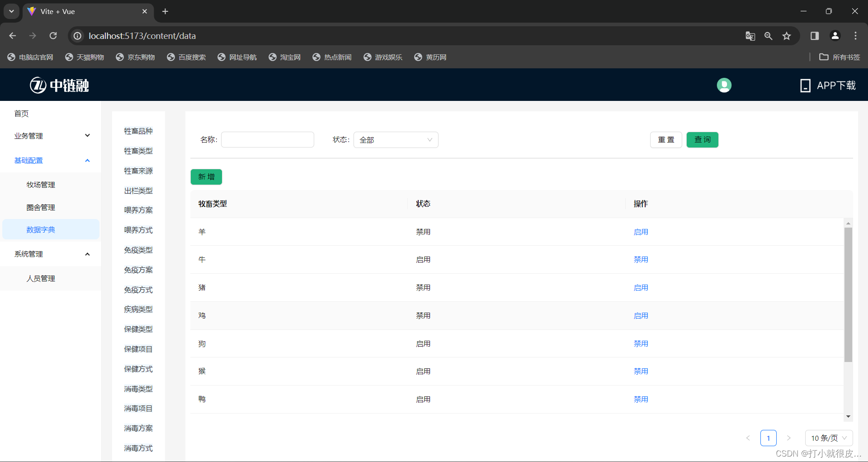Enable status for 鸡 row
The image size is (868, 462).
641,315
